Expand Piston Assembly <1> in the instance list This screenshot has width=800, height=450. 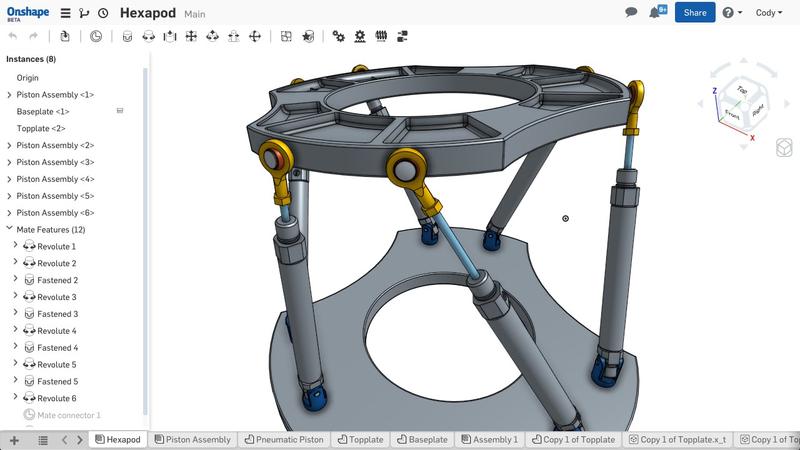10,95
